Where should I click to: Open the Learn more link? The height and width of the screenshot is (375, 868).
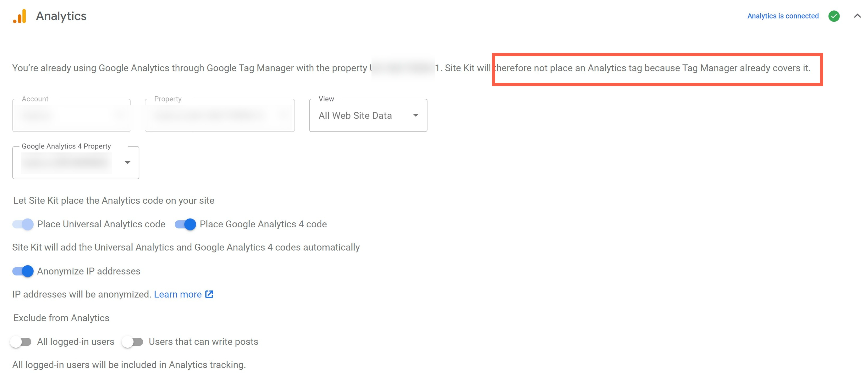pyautogui.click(x=178, y=294)
